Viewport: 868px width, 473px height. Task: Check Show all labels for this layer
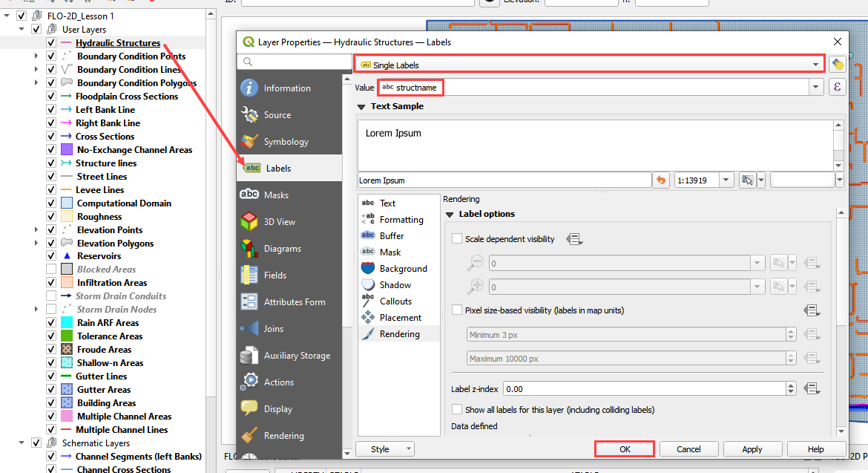[457, 410]
